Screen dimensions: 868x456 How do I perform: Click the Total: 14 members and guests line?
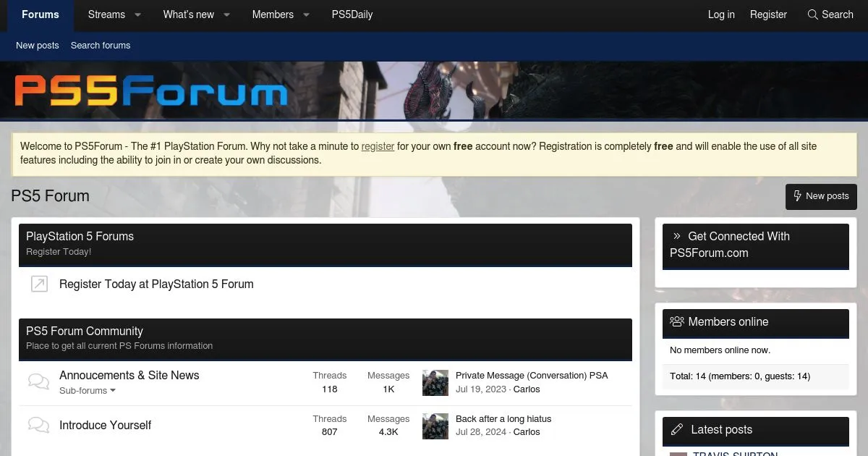[x=740, y=376]
